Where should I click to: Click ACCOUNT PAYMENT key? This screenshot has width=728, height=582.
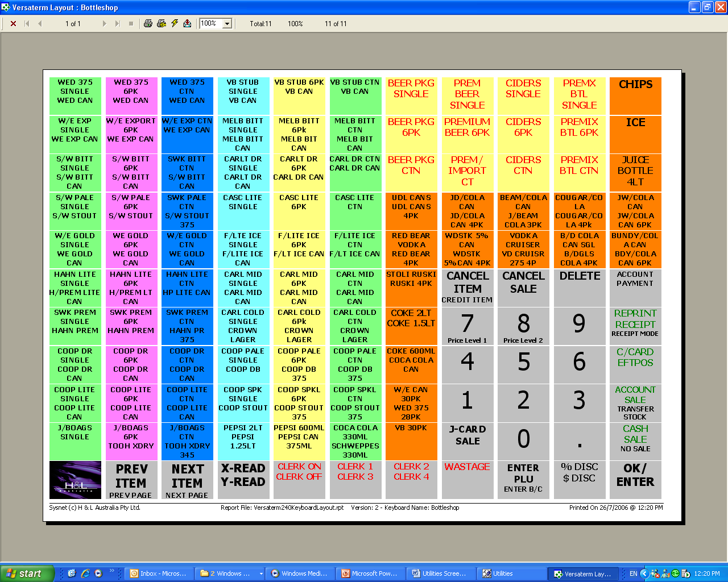point(635,288)
